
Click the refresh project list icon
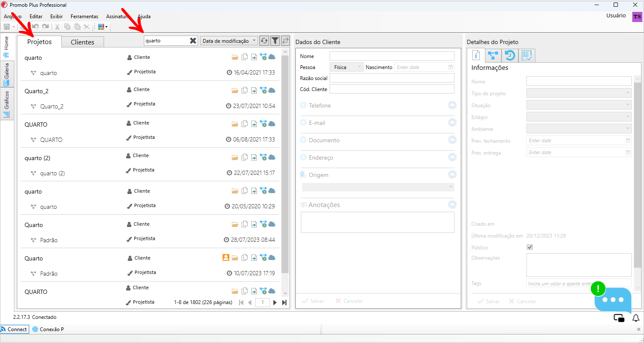click(264, 41)
